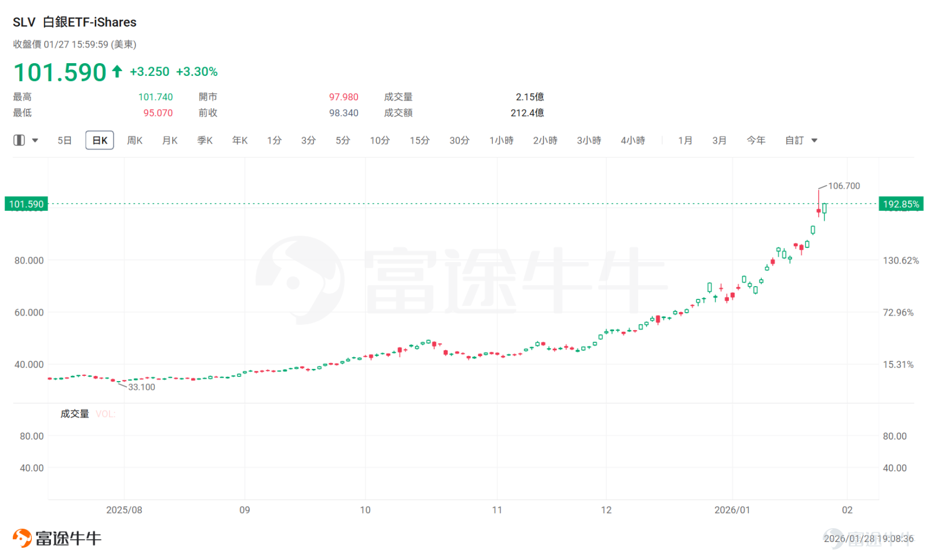Select the 5日 timeframe tab
This screenshot has height=560, width=927.
(x=64, y=140)
